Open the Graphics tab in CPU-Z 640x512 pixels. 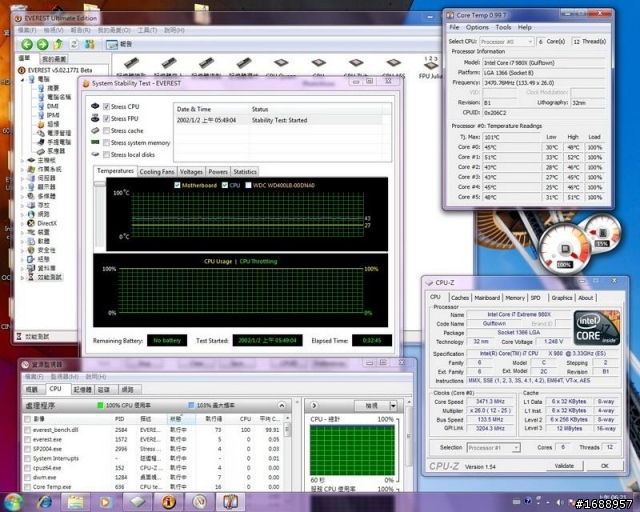pyautogui.click(x=562, y=298)
